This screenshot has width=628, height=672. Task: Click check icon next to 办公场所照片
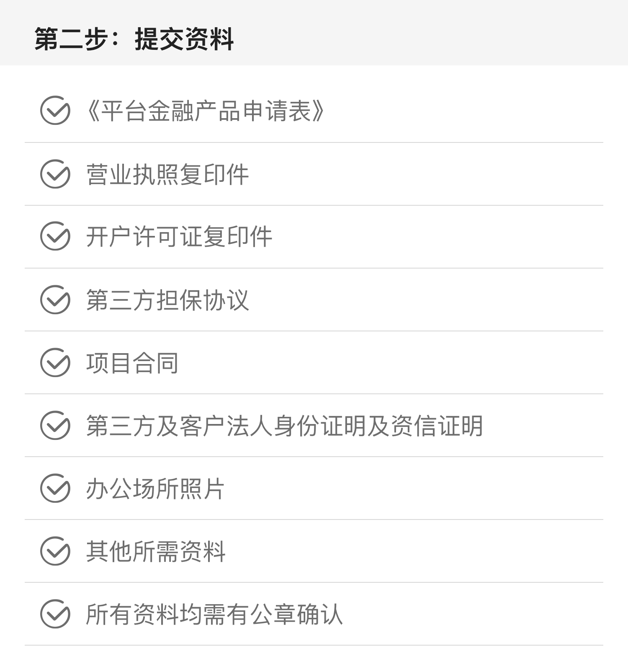(x=55, y=488)
